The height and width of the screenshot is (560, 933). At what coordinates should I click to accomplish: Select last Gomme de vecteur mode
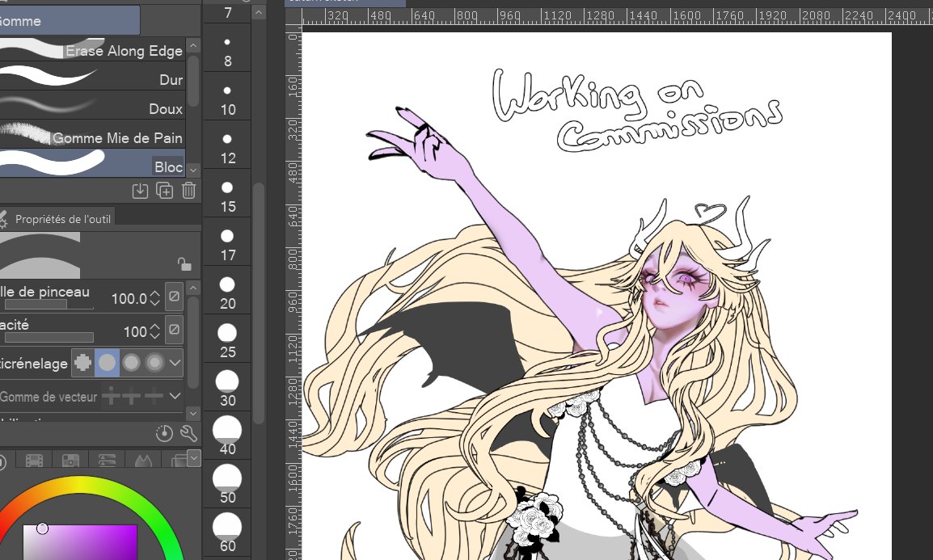[153, 396]
